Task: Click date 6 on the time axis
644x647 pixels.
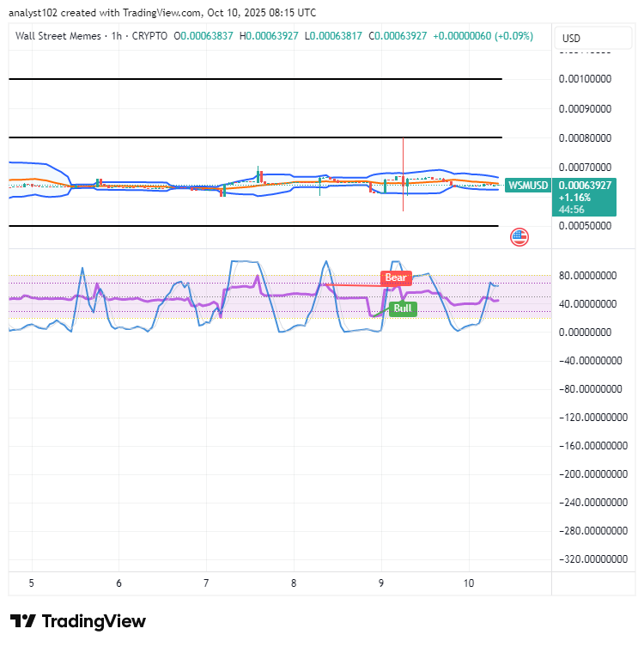Action: [x=118, y=583]
